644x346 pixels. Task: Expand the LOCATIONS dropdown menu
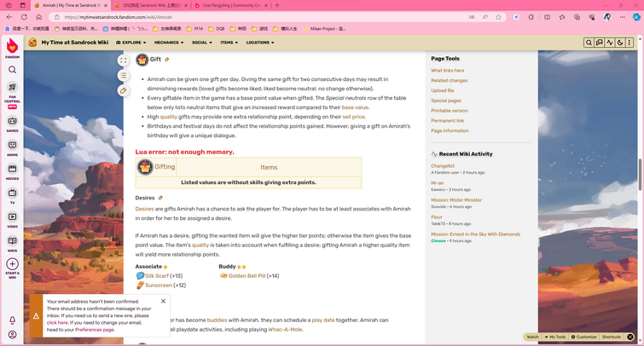260,43
